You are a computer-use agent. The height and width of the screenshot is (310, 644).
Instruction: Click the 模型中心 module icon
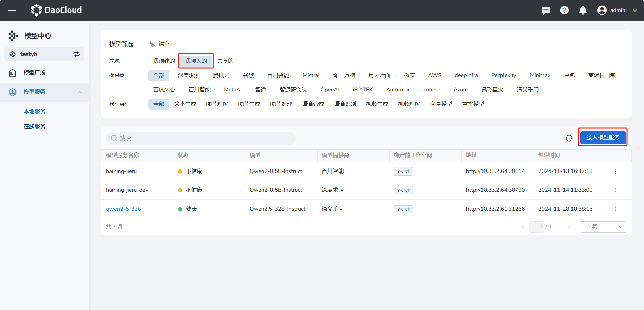tap(13, 36)
